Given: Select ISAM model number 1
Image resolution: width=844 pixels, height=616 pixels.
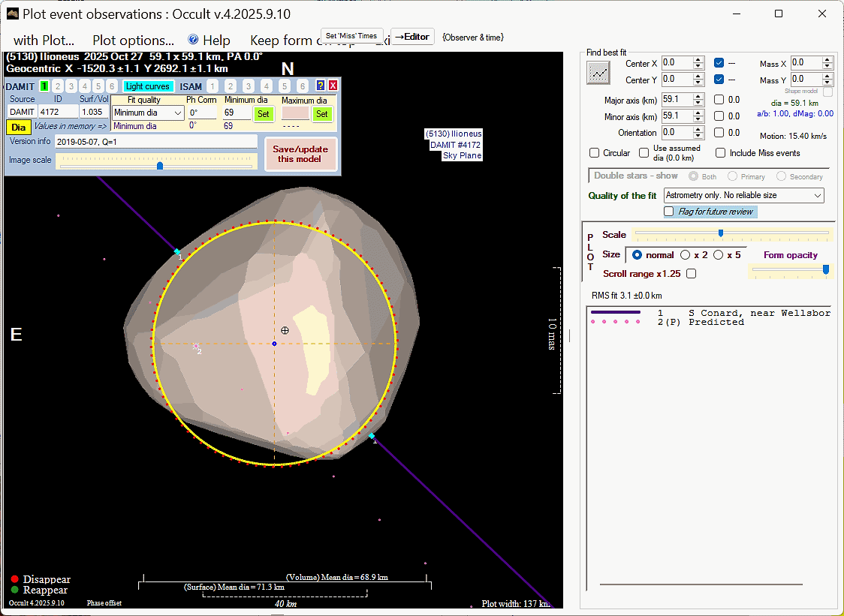Looking at the screenshot, I should tap(213, 86).
